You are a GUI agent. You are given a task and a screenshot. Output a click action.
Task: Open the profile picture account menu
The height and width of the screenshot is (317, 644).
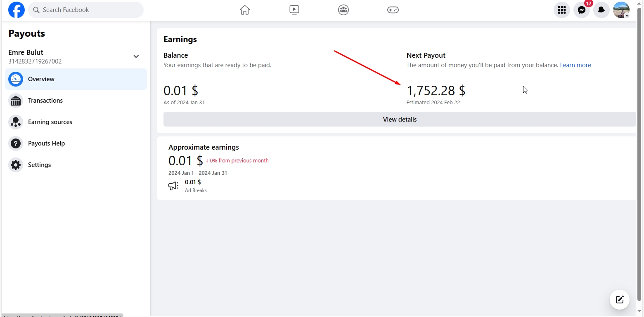pyautogui.click(x=621, y=10)
